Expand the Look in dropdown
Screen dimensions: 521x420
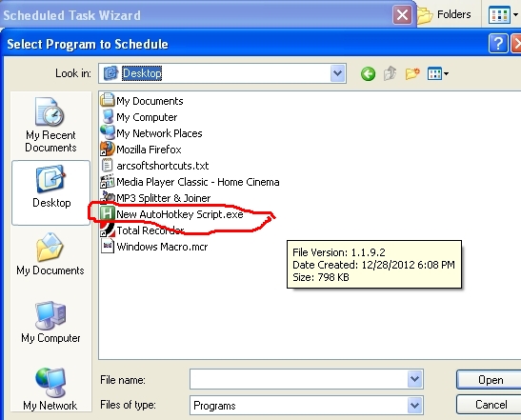338,73
